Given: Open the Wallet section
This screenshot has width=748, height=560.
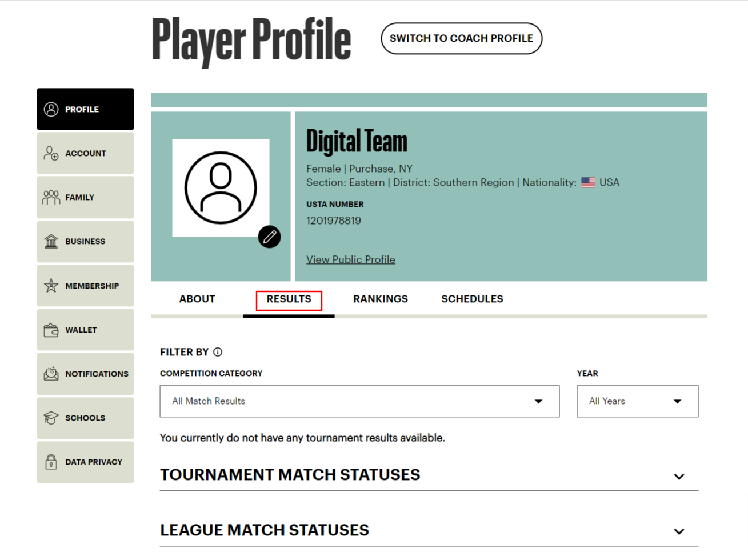Looking at the screenshot, I should tap(86, 330).
